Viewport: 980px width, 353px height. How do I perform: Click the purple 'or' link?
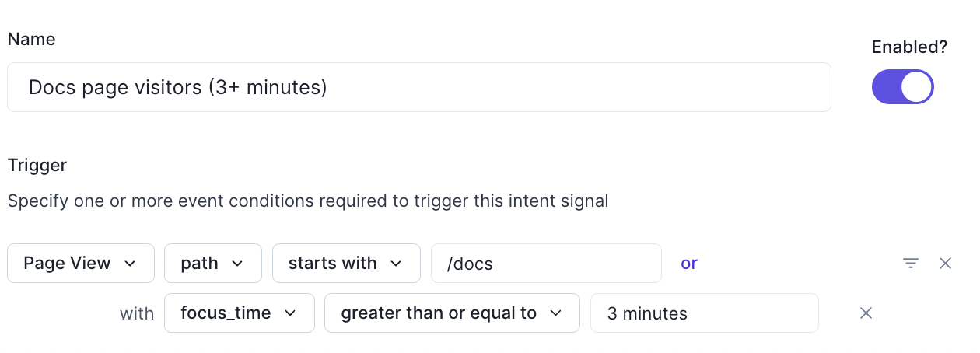688,264
